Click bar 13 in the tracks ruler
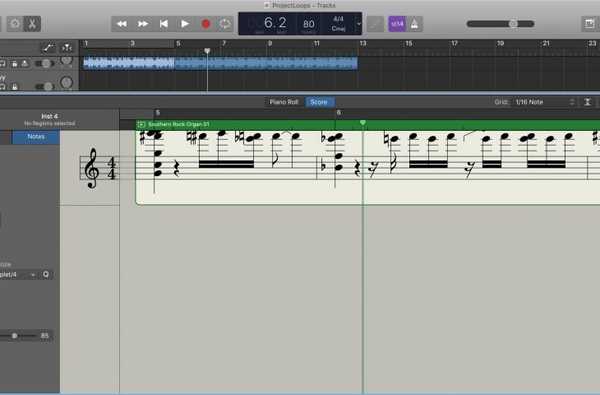 tap(363, 43)
